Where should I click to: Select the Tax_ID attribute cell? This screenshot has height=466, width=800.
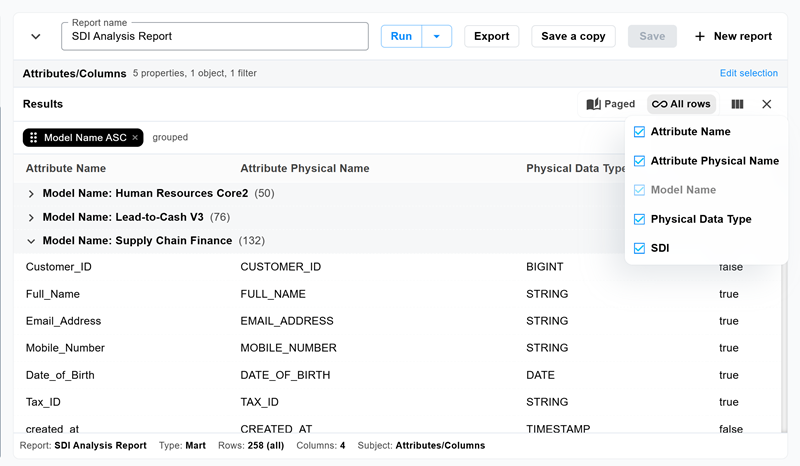[43, 402]
